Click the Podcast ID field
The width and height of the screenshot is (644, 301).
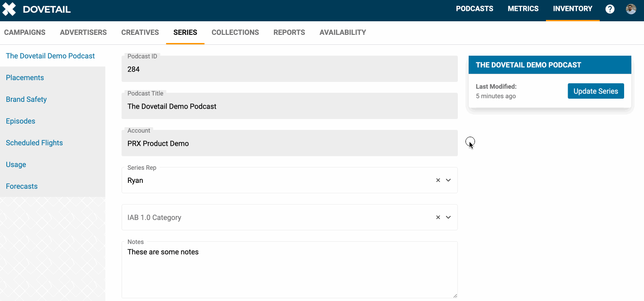290,69
